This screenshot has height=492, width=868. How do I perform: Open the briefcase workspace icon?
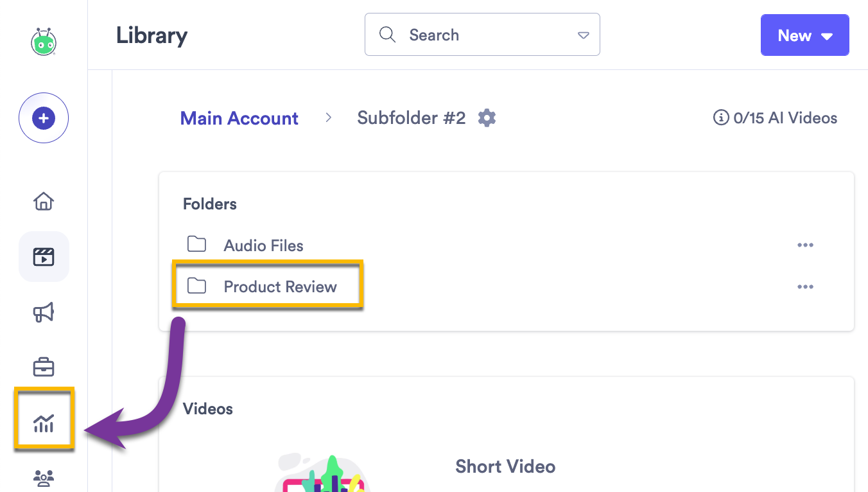(x=43, y=366)
